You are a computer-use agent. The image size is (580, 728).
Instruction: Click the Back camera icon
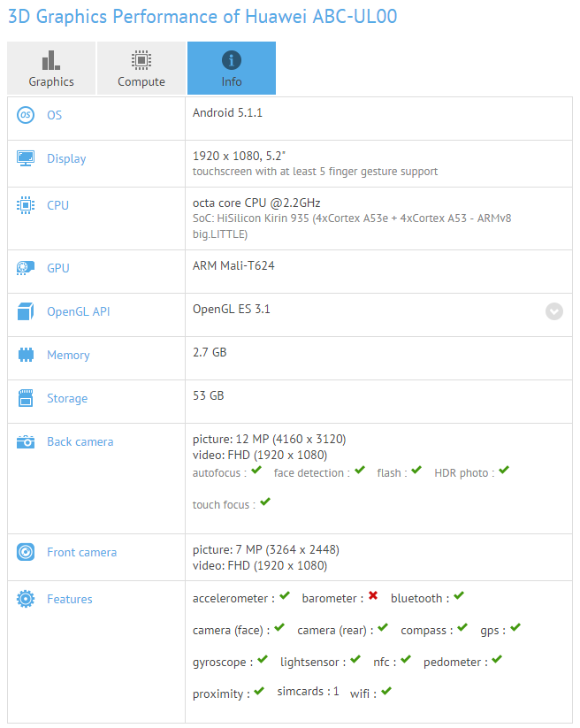(26, 441)
